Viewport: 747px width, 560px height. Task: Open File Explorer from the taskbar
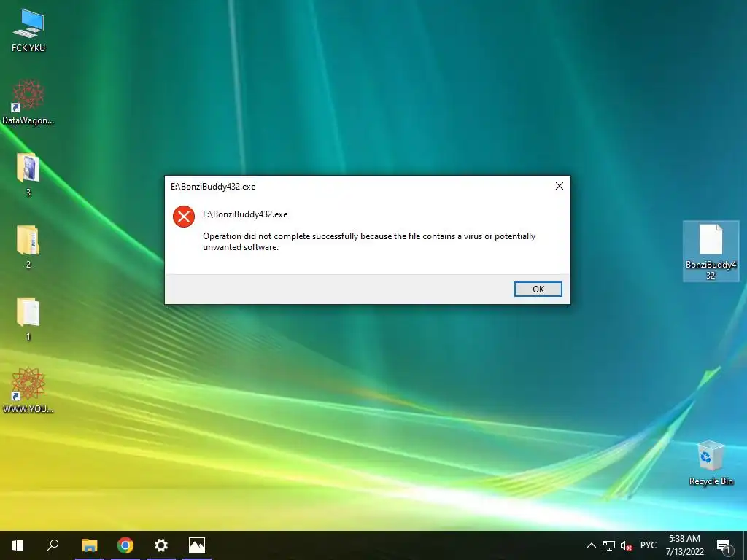pyautogui.click(x=89, y=545)
